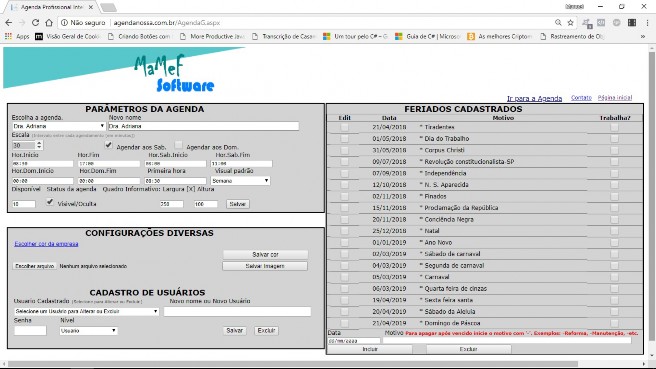The image size is (656, 369).
Task: Open 'Escolha a agenda' dropdown
Action: click(x=58, y=126)
